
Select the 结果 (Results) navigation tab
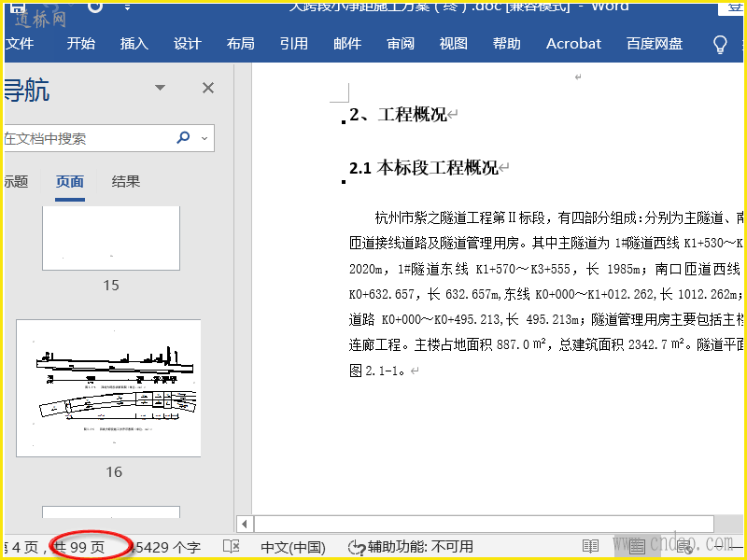click(126, 181)
